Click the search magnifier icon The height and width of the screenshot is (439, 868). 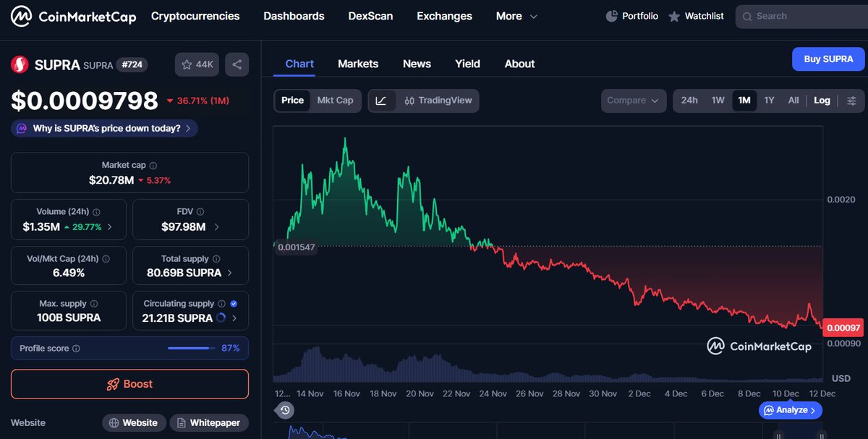point(747,16)
